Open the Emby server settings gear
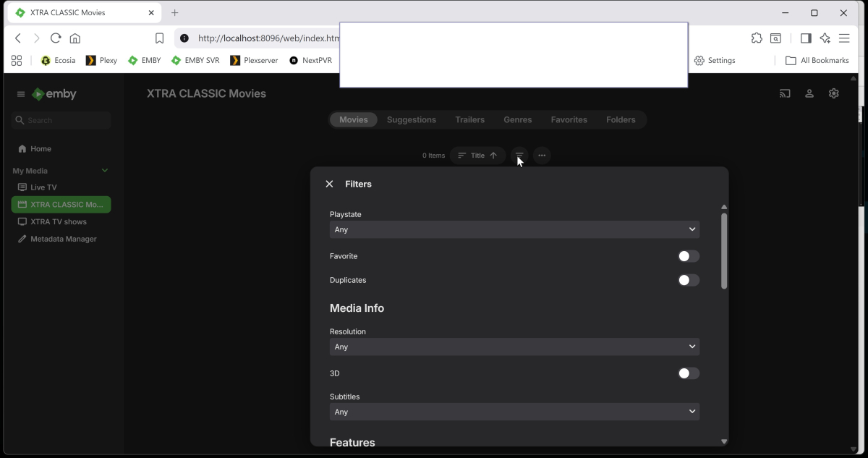Viewport: 868px width, 458px height. pos(834,93)
